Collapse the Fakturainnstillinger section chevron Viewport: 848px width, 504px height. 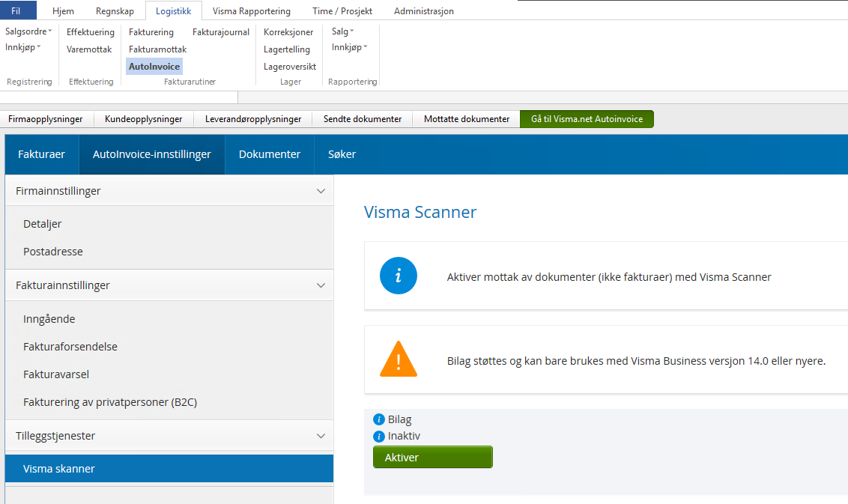coord(321,285)
